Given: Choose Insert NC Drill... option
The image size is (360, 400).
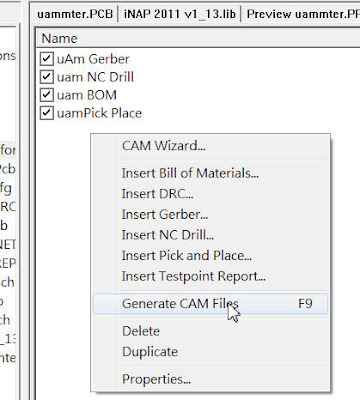Looking at the screenshot, I should (210, 235).
